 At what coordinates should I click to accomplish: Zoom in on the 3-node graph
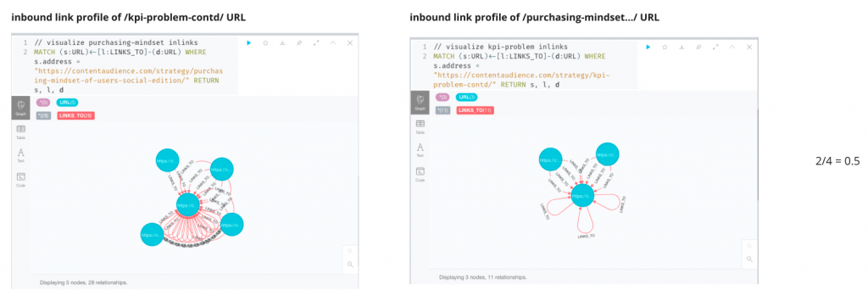click(749, 245)
